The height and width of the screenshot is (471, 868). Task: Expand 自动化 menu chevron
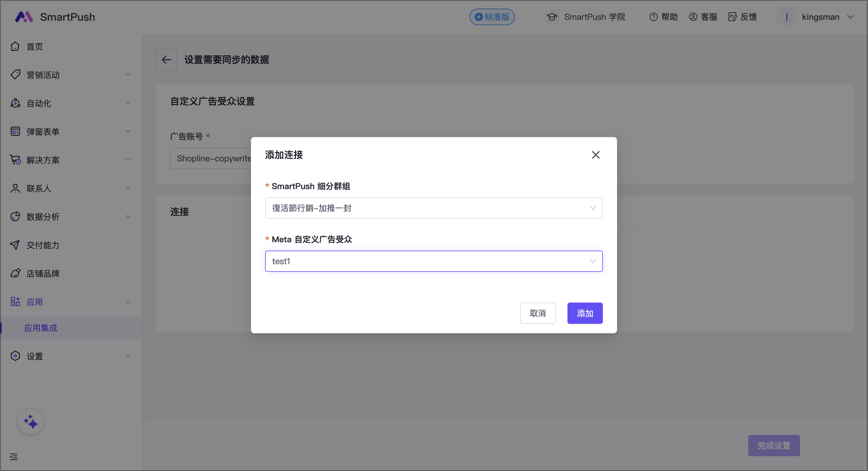point(128,103)
